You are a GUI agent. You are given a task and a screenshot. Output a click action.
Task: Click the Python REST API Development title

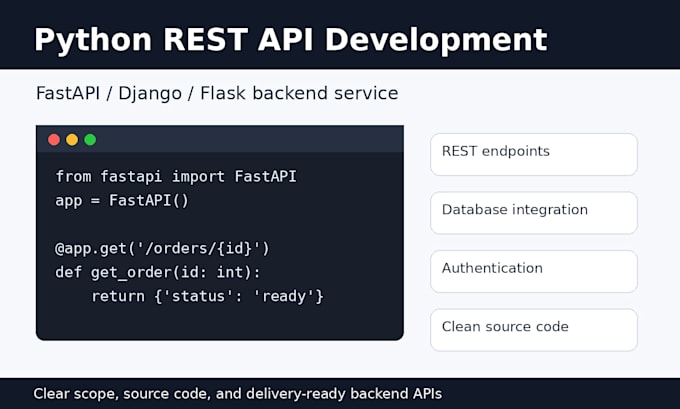pyautogui.click(x=291, y=40)
